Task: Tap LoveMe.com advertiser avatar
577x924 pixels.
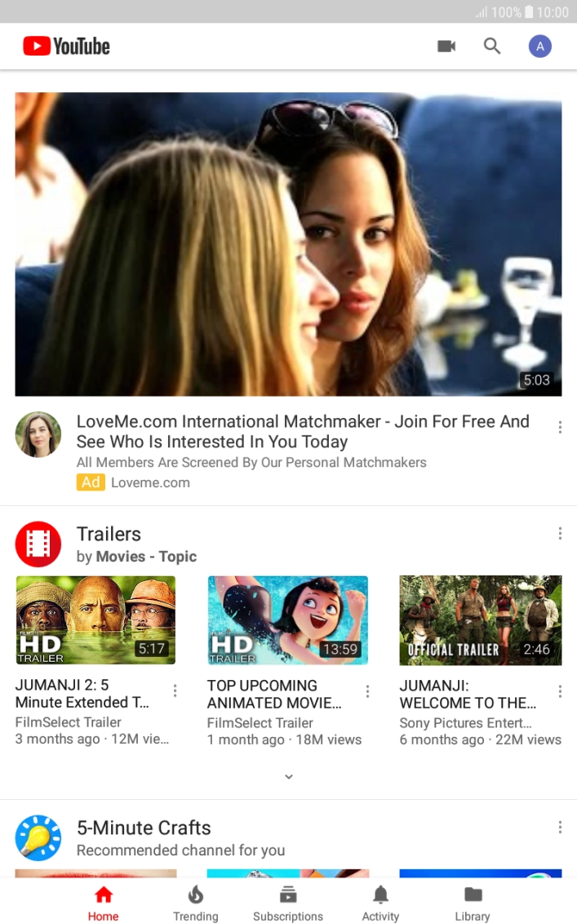Action: [x=38, y=434]
